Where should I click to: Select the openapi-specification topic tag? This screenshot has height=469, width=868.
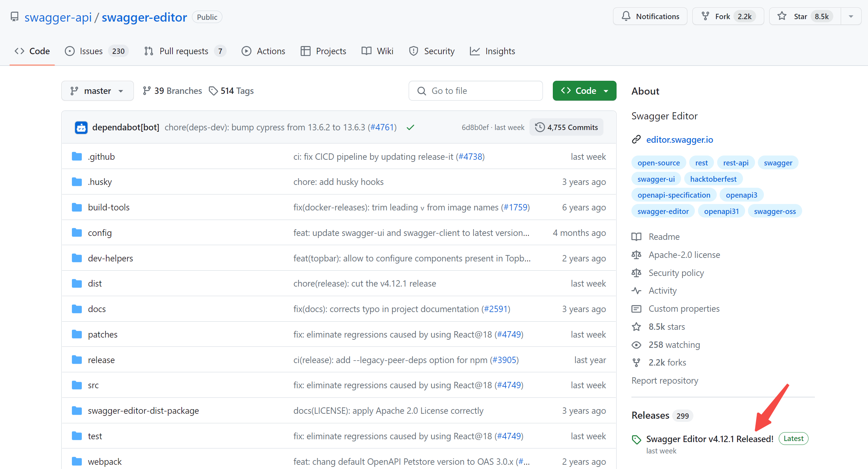point(674,195)
